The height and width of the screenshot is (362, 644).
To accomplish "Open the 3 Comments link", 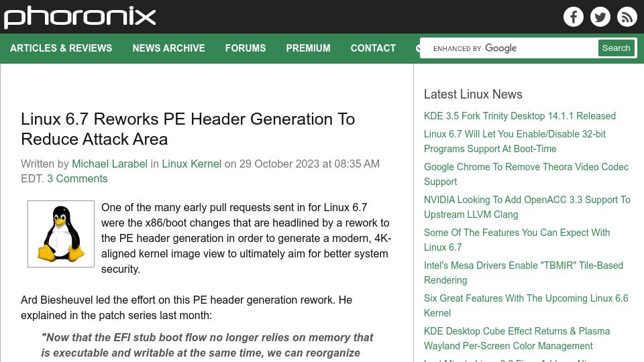I will [x=77, y=178].
